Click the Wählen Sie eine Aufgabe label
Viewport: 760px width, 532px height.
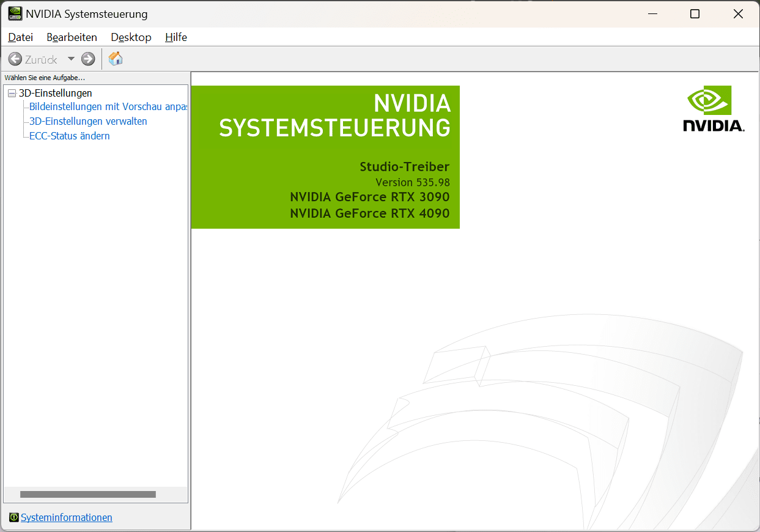coord(45,78)
